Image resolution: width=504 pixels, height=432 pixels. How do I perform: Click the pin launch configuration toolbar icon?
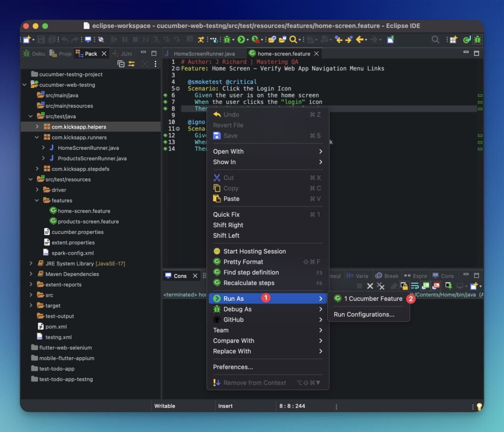click(x=390, y=39)
